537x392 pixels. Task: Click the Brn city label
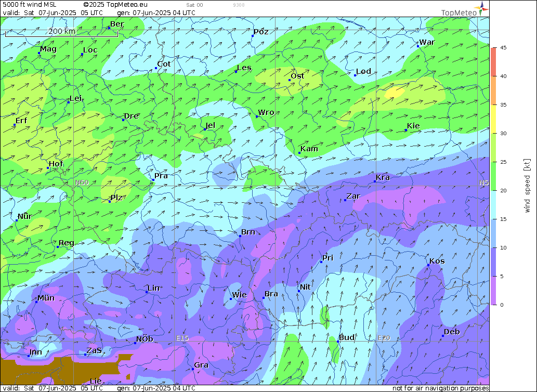248,232
